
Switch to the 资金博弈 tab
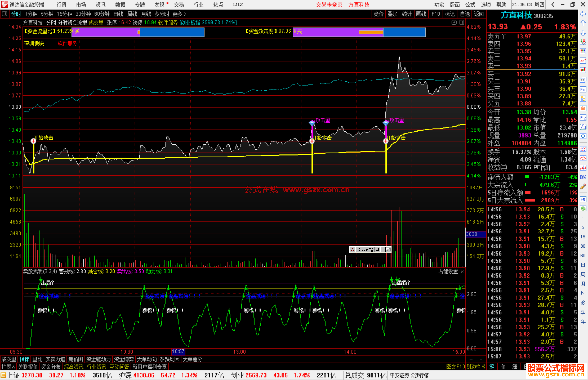[124, 359]
